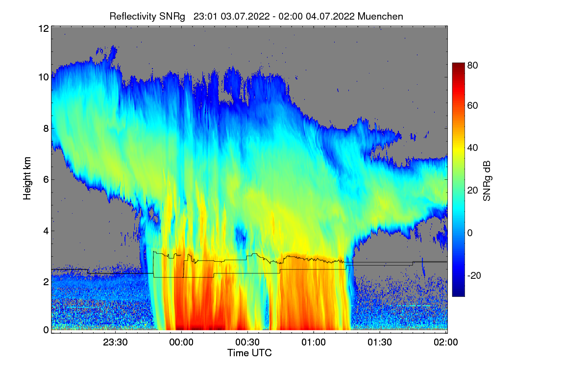
Task: Click the height tick label 6
Action: (46, 179)
